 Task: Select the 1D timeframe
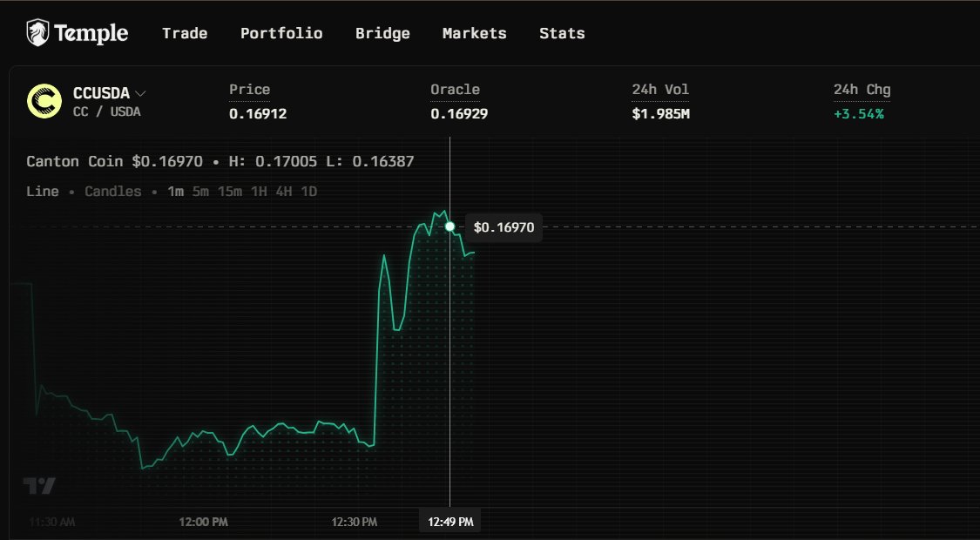[308, 192]
